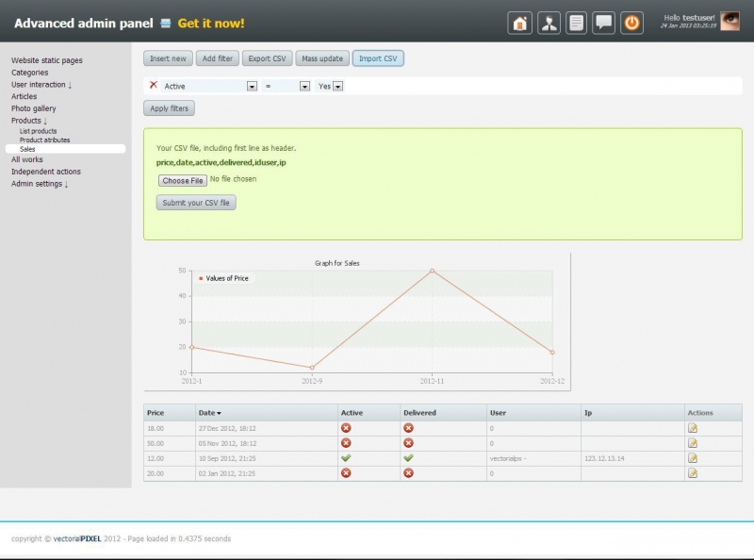This screenshot has height=560, width=754.
Task: Go to home via the house icon
Action: [x=519, y=24]
